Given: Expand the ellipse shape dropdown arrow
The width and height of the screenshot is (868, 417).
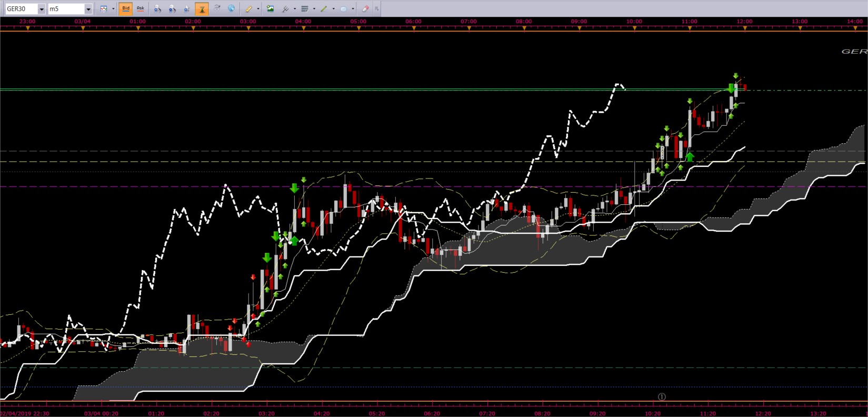Looking at the screenshot, I should click(353, 8).
